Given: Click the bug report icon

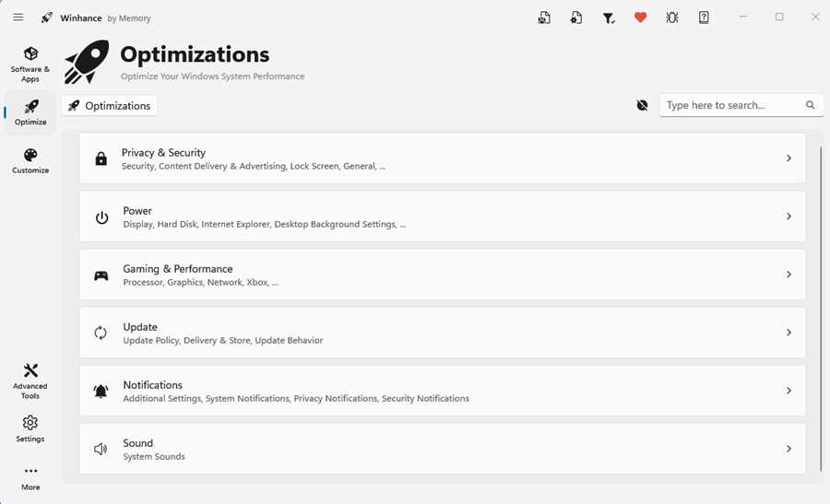Looking at the screenshot, I should (672, 18).
